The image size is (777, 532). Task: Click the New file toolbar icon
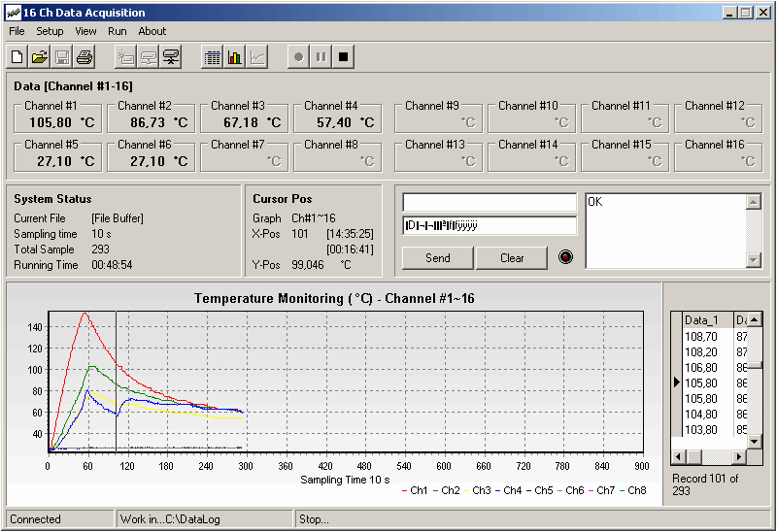[x=17, y=57]
